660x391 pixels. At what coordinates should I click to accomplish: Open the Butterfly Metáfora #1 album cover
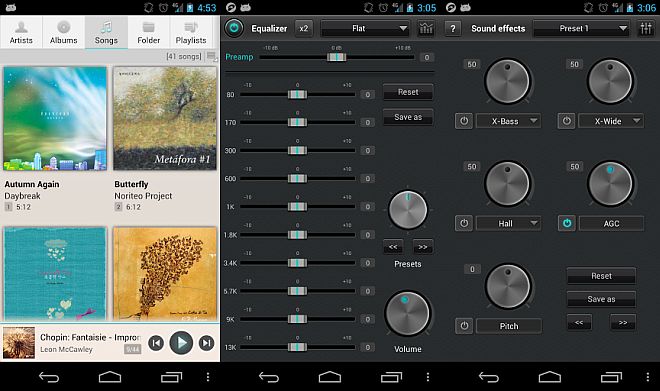165,118
